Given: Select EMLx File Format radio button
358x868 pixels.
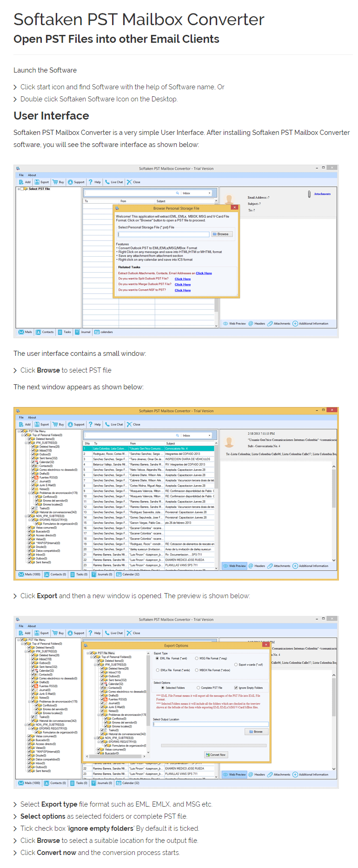Looking at the screenshot, I should [x=158, y=670].
